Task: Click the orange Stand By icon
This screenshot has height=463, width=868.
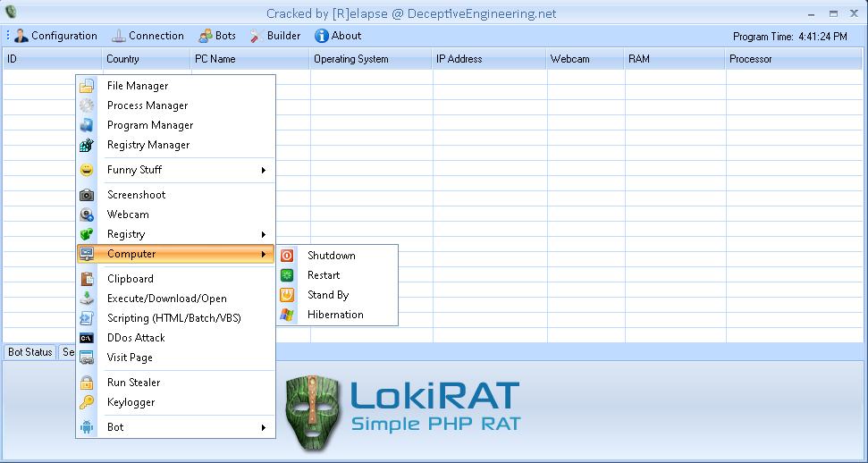Action: coord(287,295)
